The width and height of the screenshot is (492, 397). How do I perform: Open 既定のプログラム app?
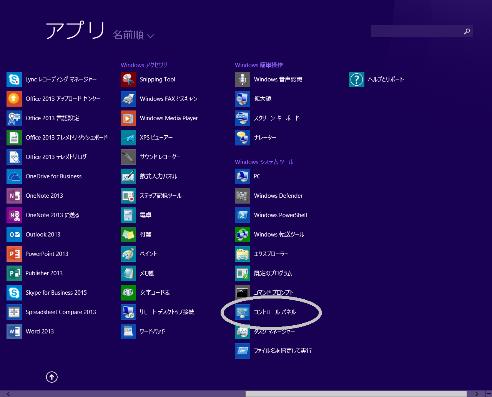tap(264, 273)
